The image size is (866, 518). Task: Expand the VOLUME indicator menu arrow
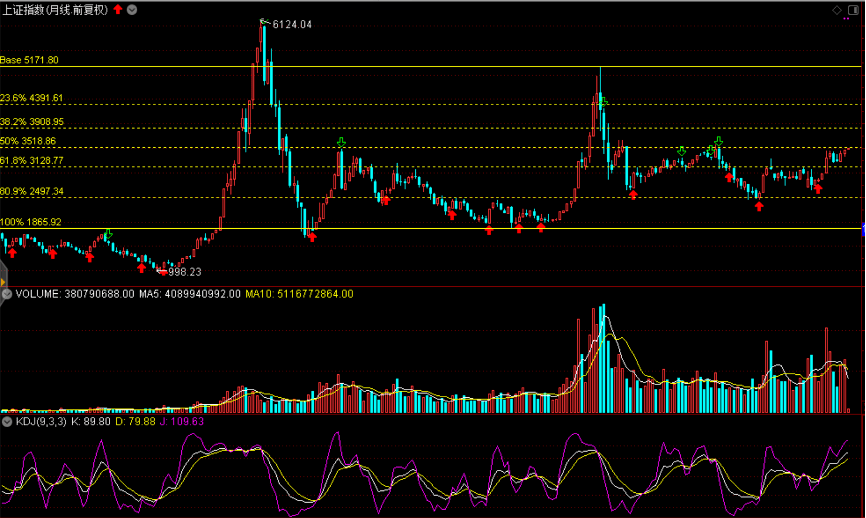tap(6, 295)
